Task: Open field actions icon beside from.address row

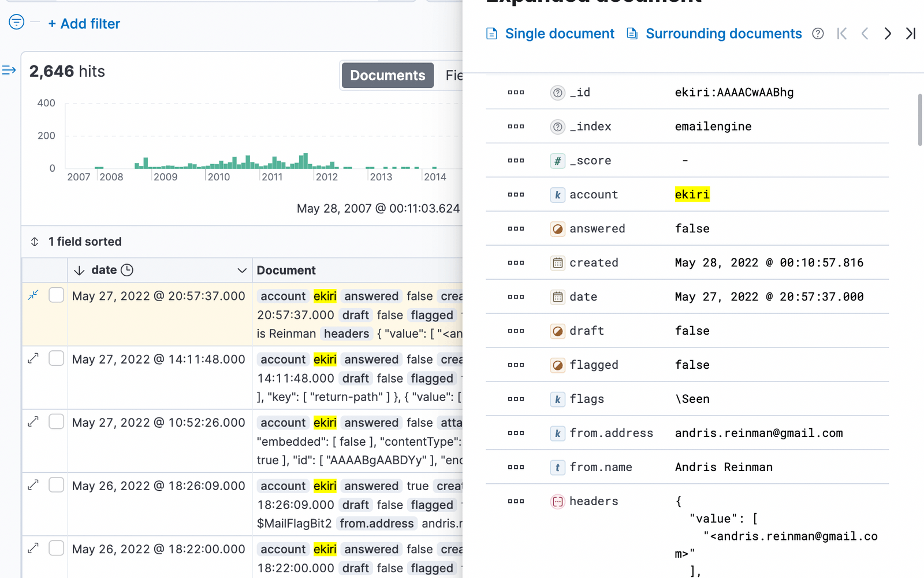Action: pos(515,433)
